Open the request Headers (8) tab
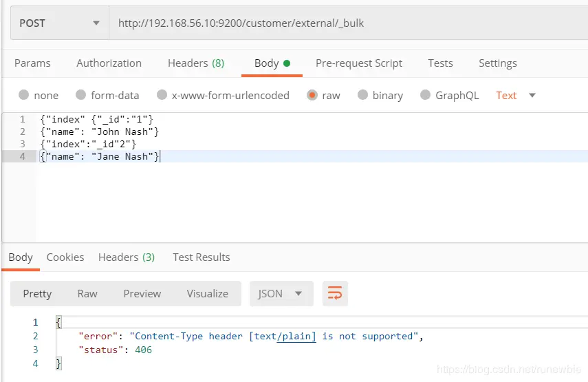The height and width of the screenshot is (382, 588). click(196, 63)
